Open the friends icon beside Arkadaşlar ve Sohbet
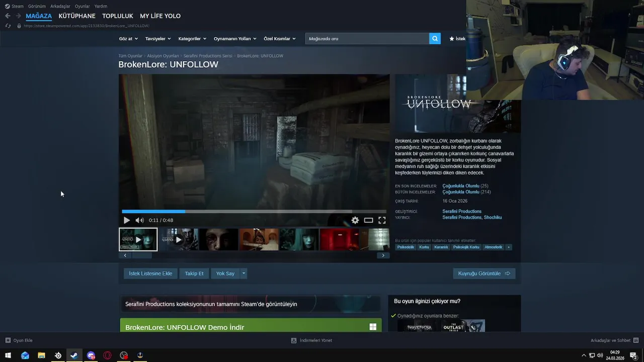Screen dimensions: 644x362 [x=636, y=340]
